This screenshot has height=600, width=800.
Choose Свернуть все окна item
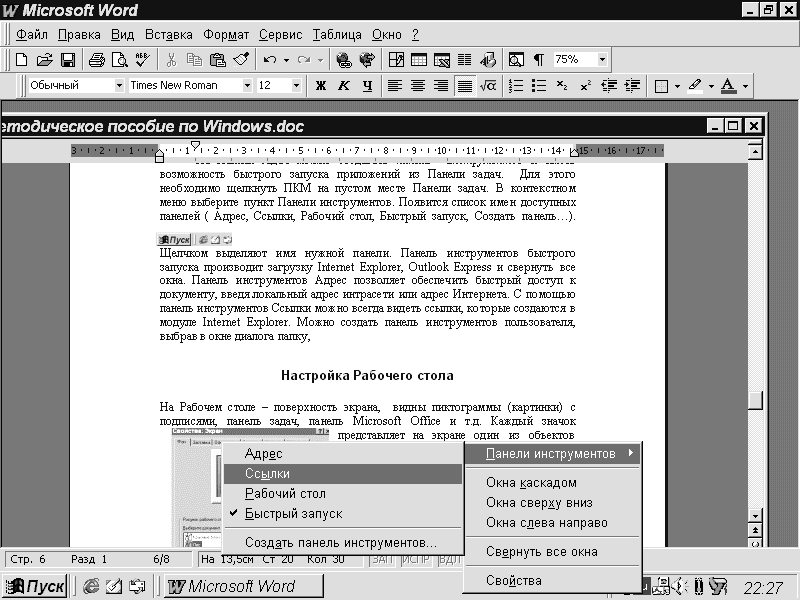[x=553, y=552]
